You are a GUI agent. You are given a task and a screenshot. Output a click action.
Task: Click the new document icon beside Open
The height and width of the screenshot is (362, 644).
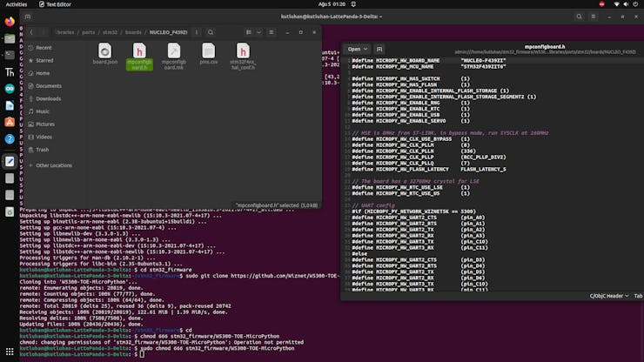click(380, 49)
